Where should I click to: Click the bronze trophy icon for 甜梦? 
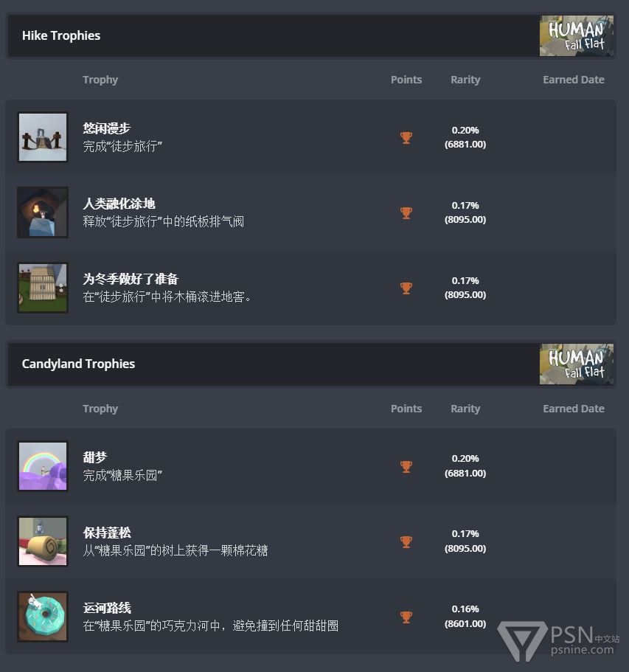(406, 467)
